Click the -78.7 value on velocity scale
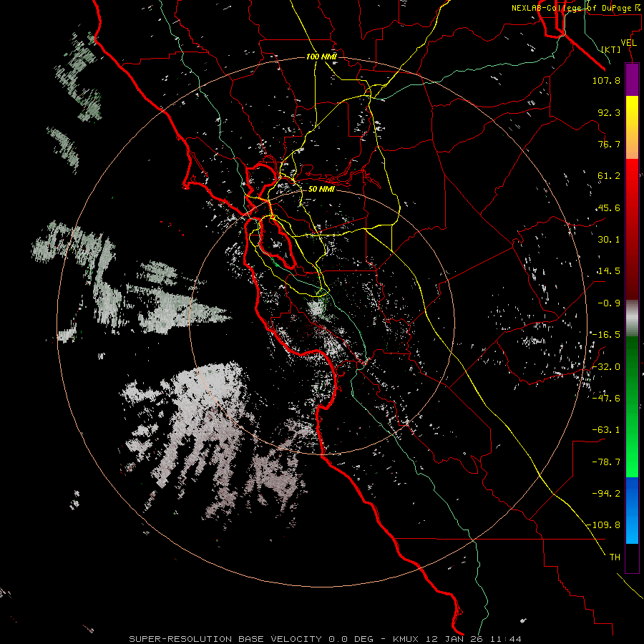This screenshot has width=644, height=644. 606,462
